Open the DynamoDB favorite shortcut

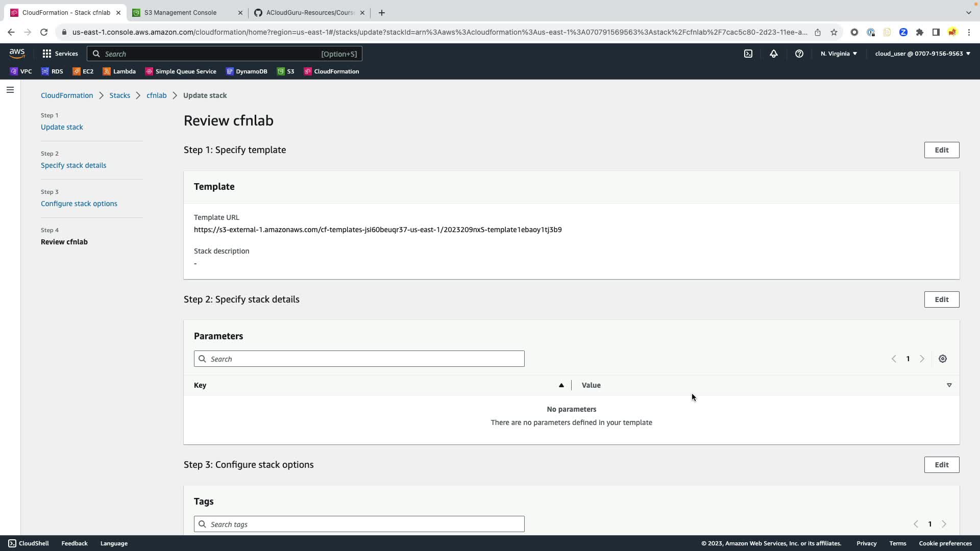[247, 71]
